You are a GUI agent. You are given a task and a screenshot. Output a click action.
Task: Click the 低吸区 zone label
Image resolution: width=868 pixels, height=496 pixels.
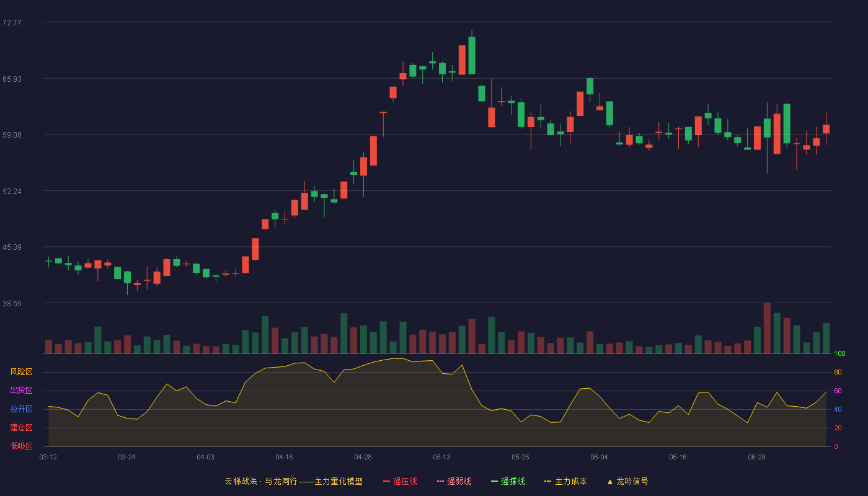22,446
